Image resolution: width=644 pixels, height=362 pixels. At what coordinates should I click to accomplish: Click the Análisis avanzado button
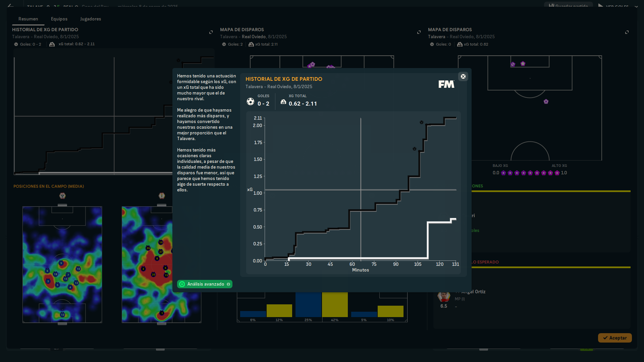[x=205, y=284]
